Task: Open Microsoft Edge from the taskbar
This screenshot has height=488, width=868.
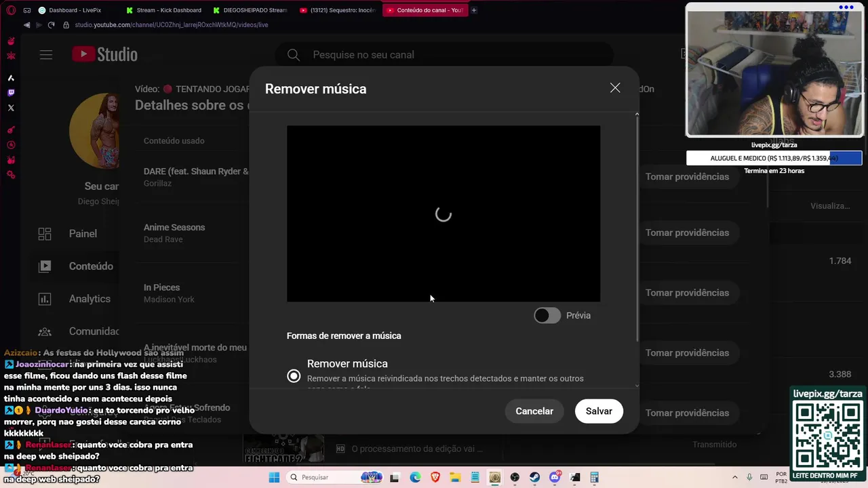Action: click(x=415, y=477)
